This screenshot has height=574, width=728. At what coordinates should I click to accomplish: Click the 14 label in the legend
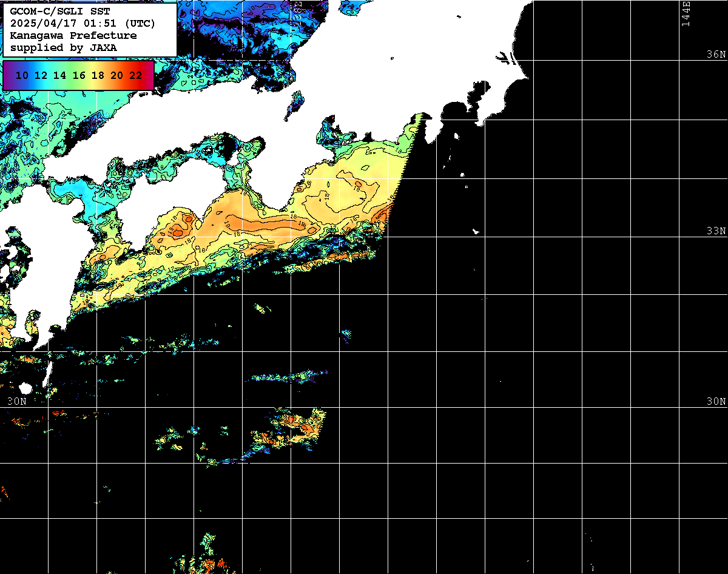(x=59, y=76)
